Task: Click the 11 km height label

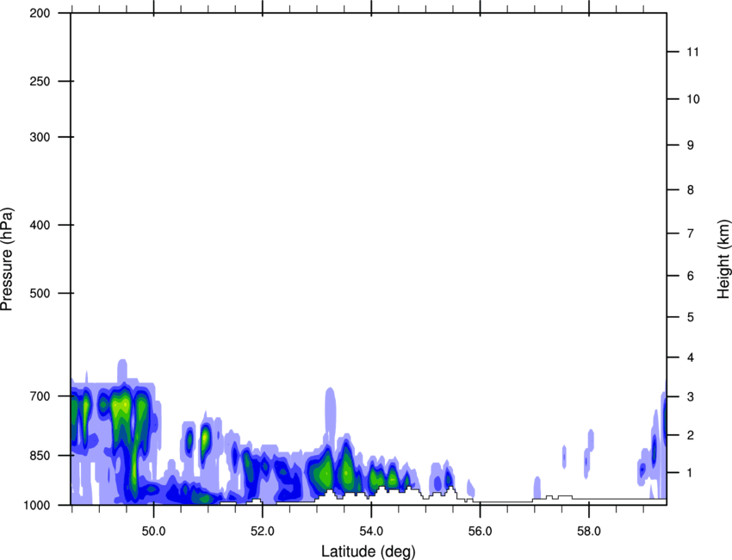Action: pos(692,52)
